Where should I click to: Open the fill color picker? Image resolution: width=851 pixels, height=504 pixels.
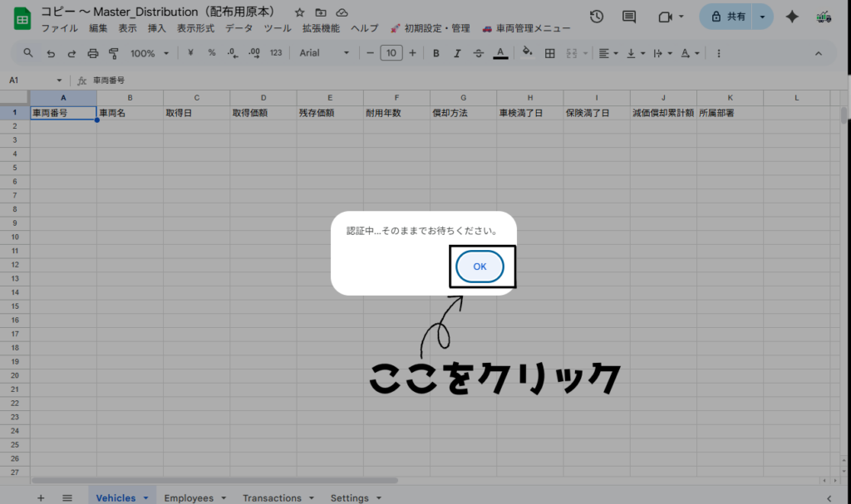[x=526, y=53]
